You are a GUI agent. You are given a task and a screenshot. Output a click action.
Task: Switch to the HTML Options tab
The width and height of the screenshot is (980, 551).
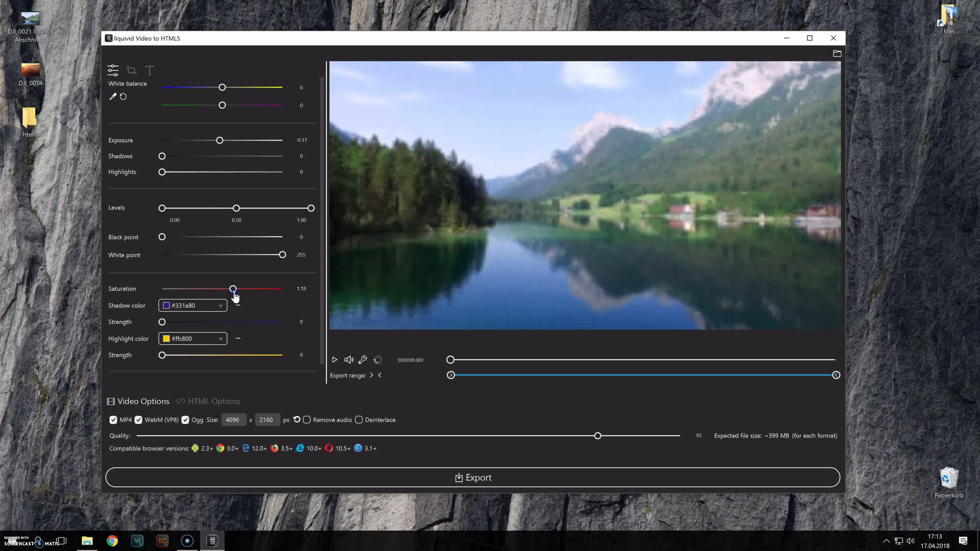[208, 402]
